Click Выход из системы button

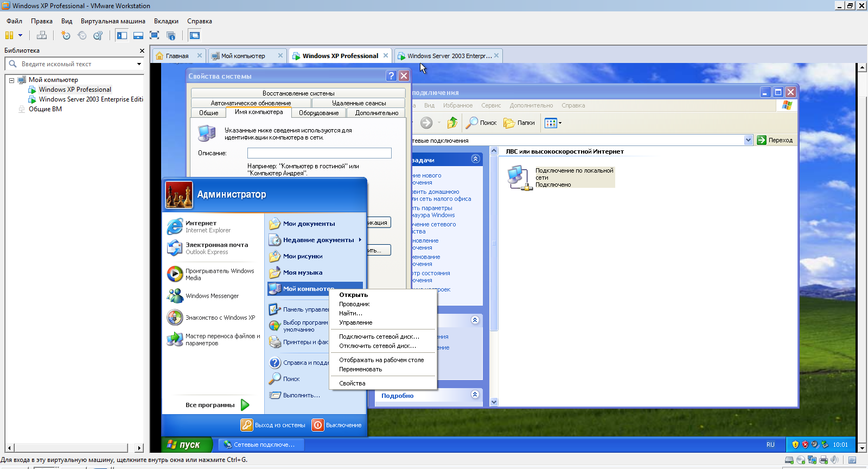tap(273, 425)
